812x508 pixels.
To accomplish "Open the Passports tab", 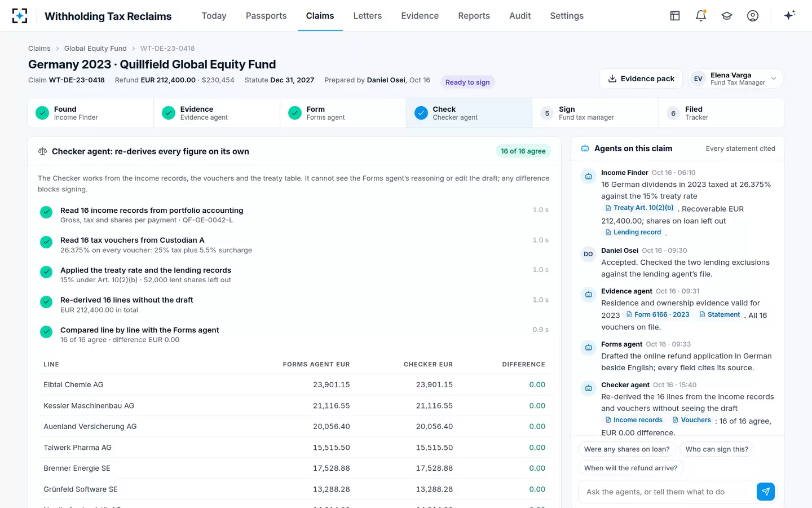I will (x=266, y=16).
